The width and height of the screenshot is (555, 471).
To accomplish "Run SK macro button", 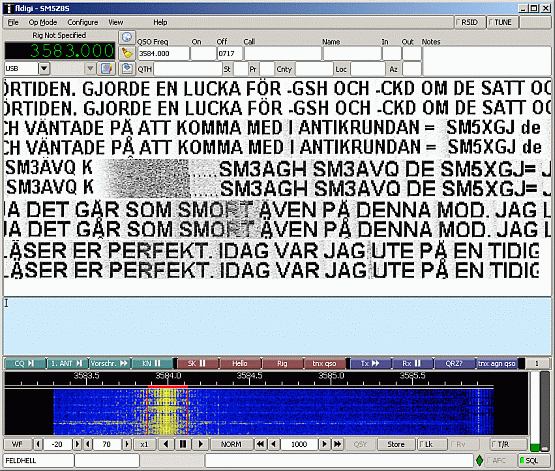I will pos(198,363).
